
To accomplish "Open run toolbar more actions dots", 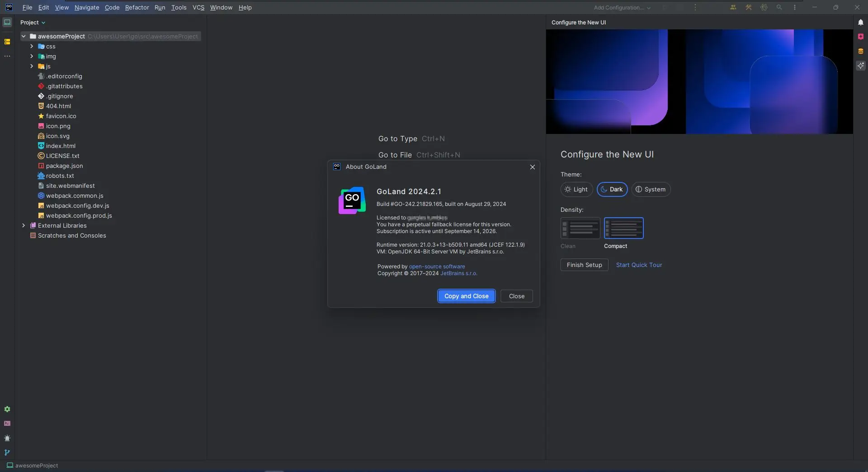I will [695, 7].
